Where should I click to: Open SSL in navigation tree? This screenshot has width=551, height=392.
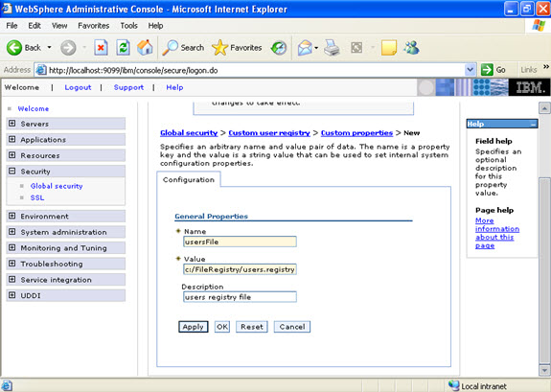37,197
